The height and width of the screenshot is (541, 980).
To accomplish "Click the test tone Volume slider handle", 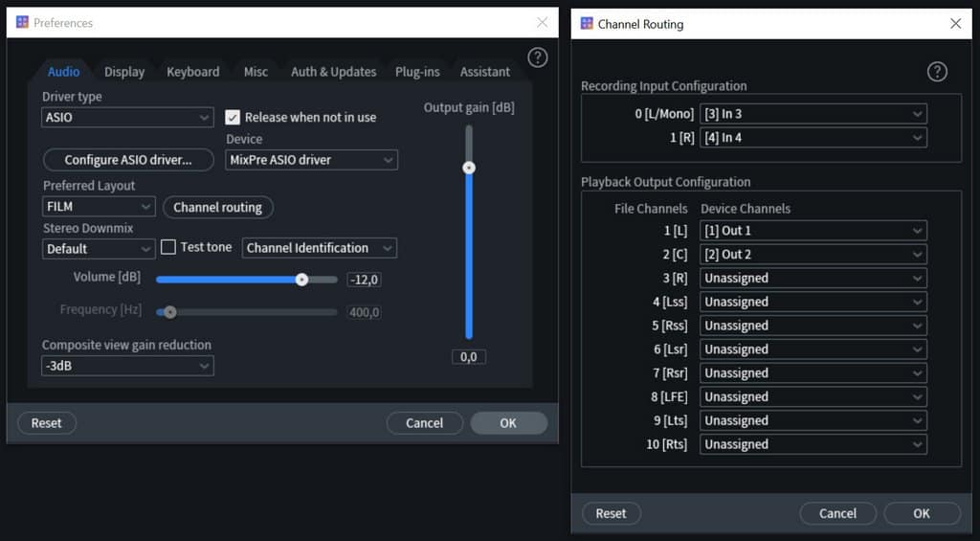I will pos(301,280).
